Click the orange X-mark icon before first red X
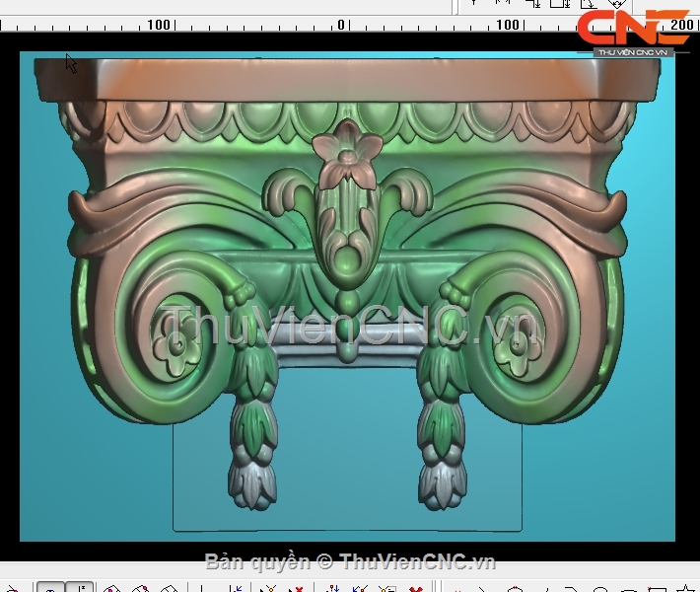This screenshot has height=592, width=700. [x=267, y=588]
